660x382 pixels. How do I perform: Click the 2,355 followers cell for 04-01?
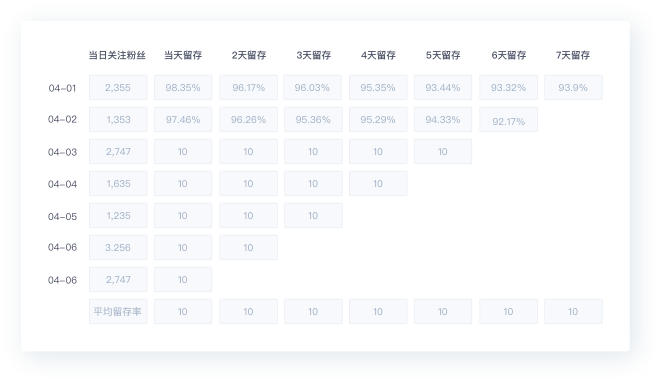118,88
